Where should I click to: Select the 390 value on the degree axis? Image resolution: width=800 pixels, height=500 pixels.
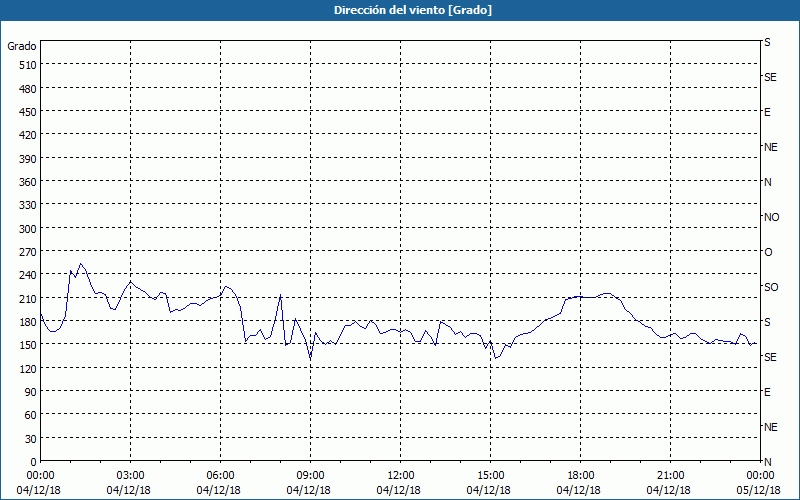29,159
